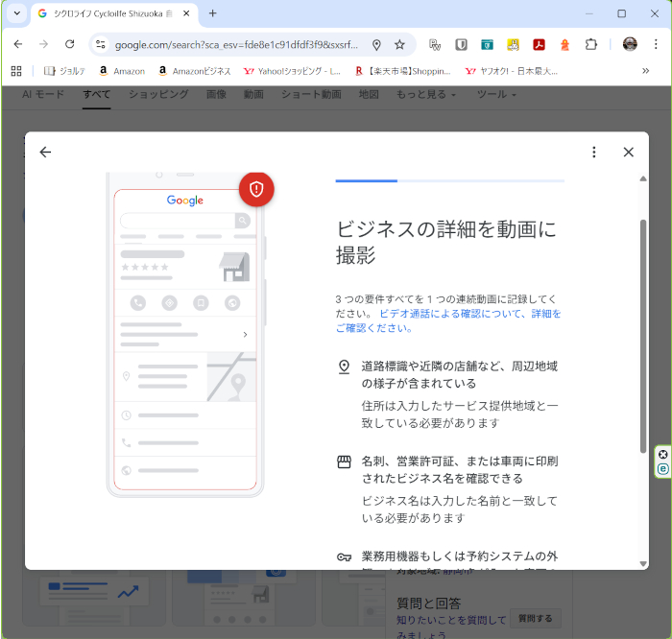Bookmark this page with the star icon

pos(399,44)
